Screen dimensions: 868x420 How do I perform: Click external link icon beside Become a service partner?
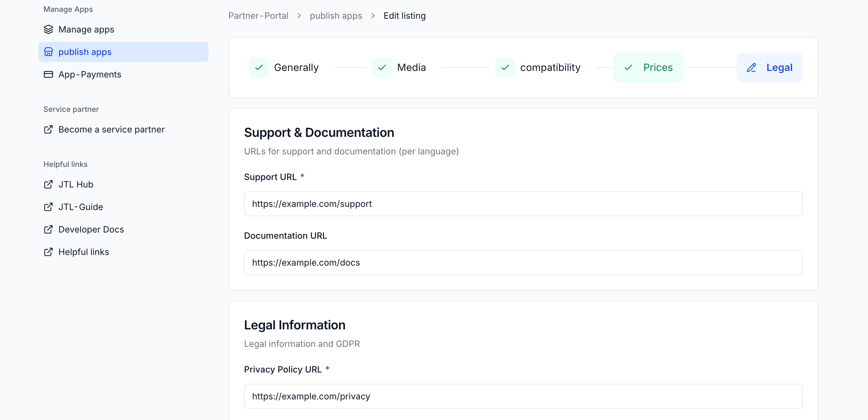click(48, 129)
